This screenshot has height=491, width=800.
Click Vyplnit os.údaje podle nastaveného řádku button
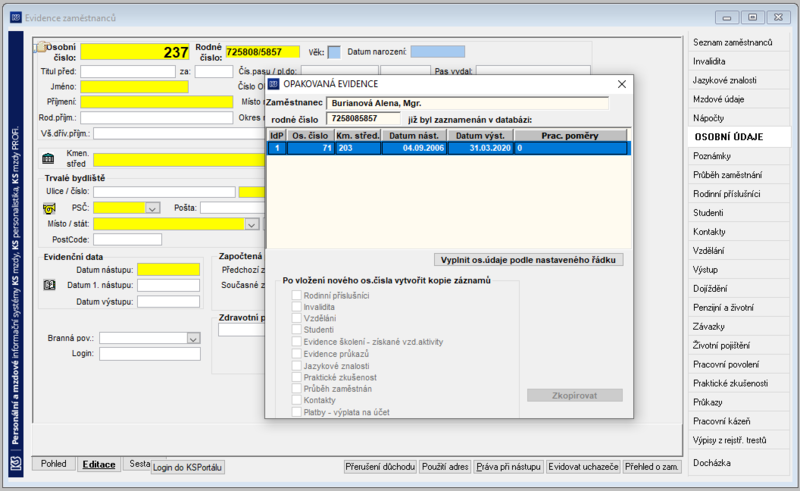528,260
